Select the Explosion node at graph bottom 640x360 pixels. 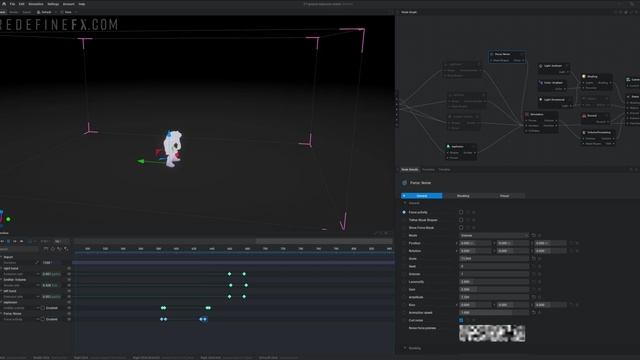(461, 152)
